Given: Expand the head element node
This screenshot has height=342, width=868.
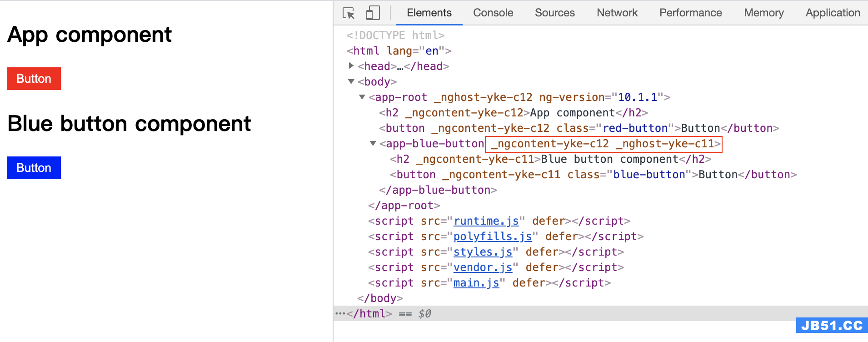Looking at the screenshot, I should pos(351,66).
